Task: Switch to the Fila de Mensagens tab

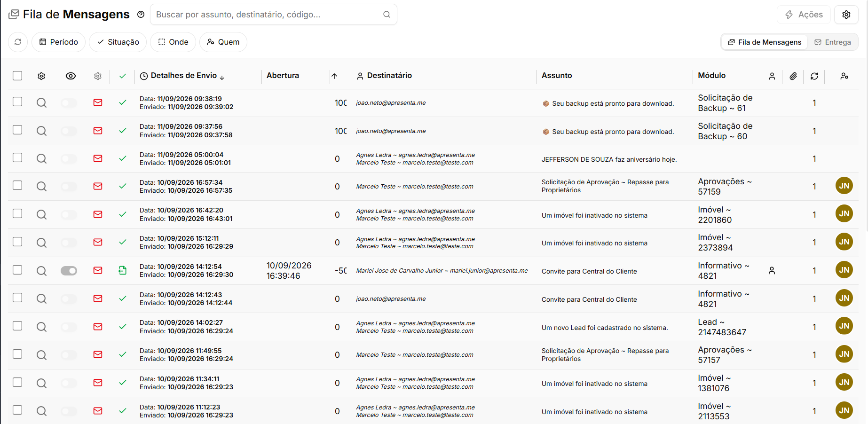Action: tap(765, 42)
